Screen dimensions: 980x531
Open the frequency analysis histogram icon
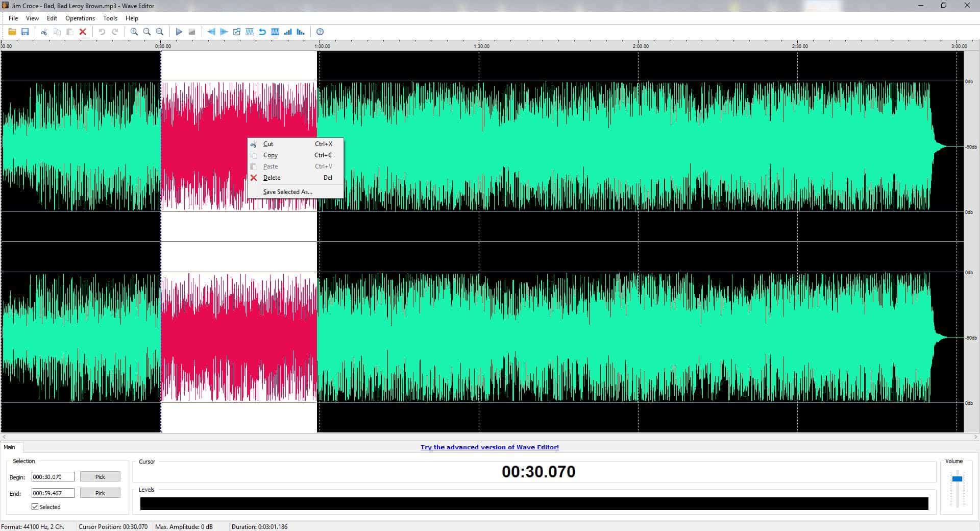click(x=301, y=32)
